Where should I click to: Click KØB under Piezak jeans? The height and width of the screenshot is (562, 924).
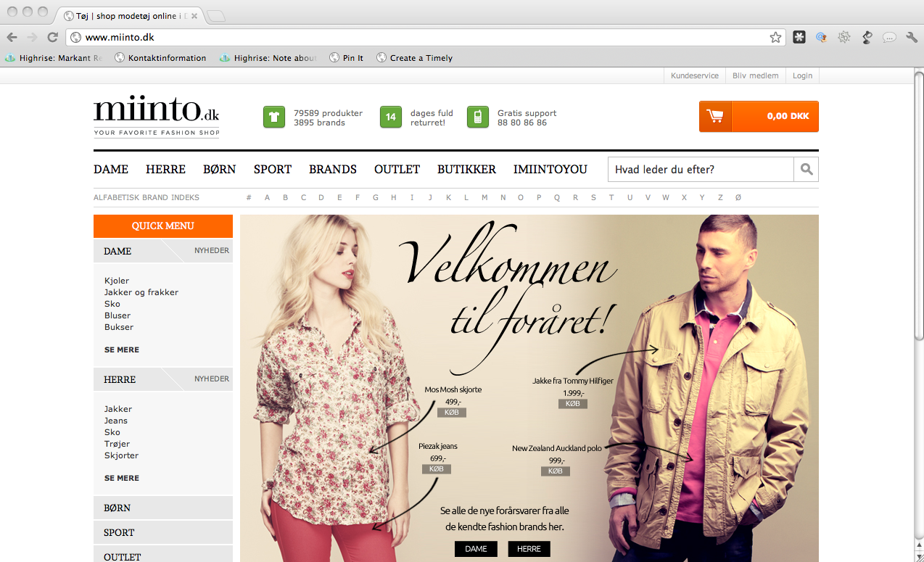click(437, 469)
